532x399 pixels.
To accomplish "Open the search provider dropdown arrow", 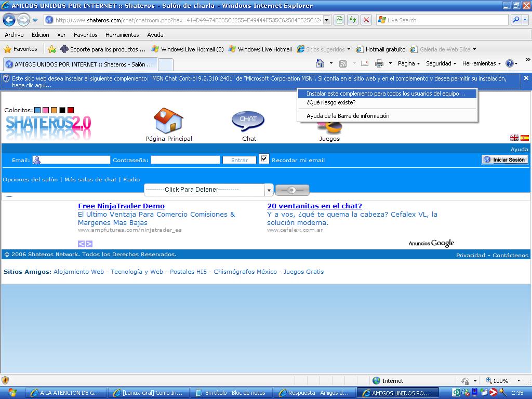I will [525, 20].
